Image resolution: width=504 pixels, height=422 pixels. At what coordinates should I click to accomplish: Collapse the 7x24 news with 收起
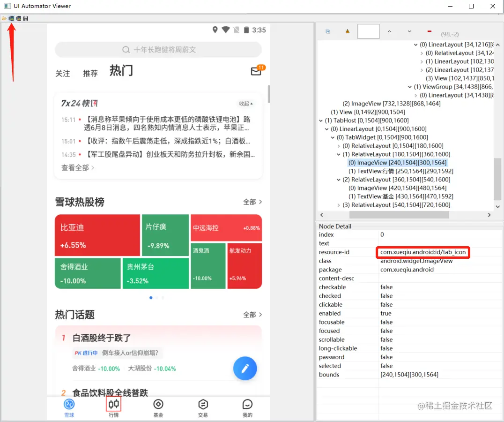tap(246, 104)
